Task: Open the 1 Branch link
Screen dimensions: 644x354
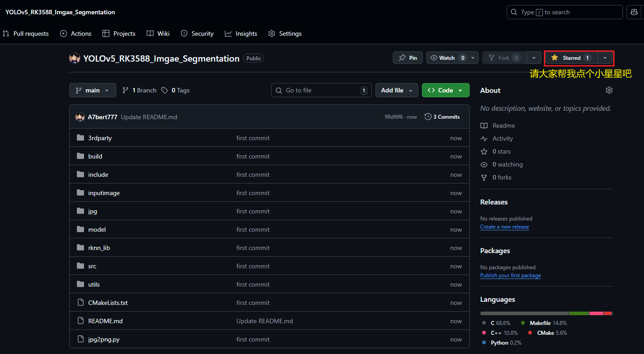Action: [139, 90]
